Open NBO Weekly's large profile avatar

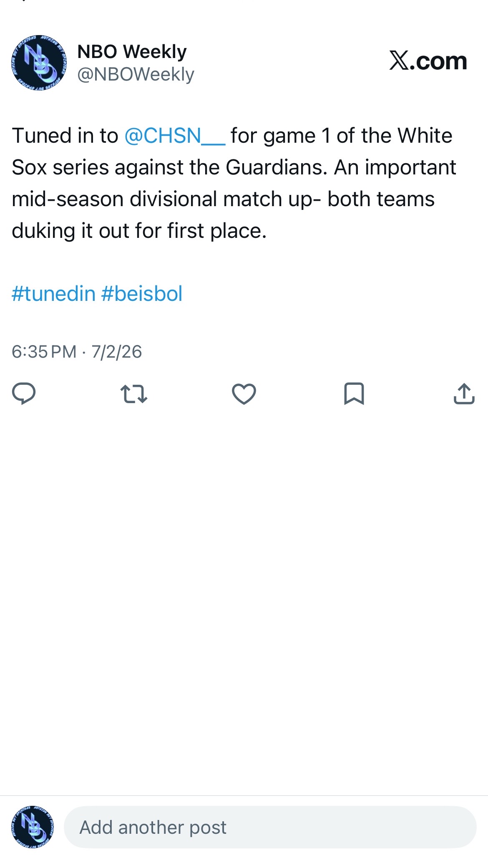(x=39, y=63)
